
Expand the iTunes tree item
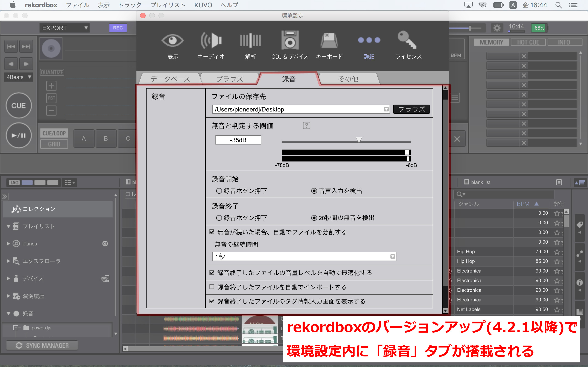[x=8, y=243]
